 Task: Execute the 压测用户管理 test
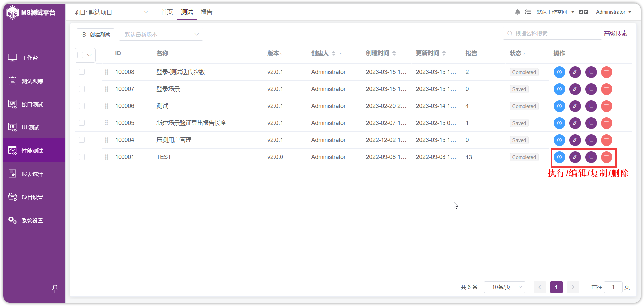(559, 140)
